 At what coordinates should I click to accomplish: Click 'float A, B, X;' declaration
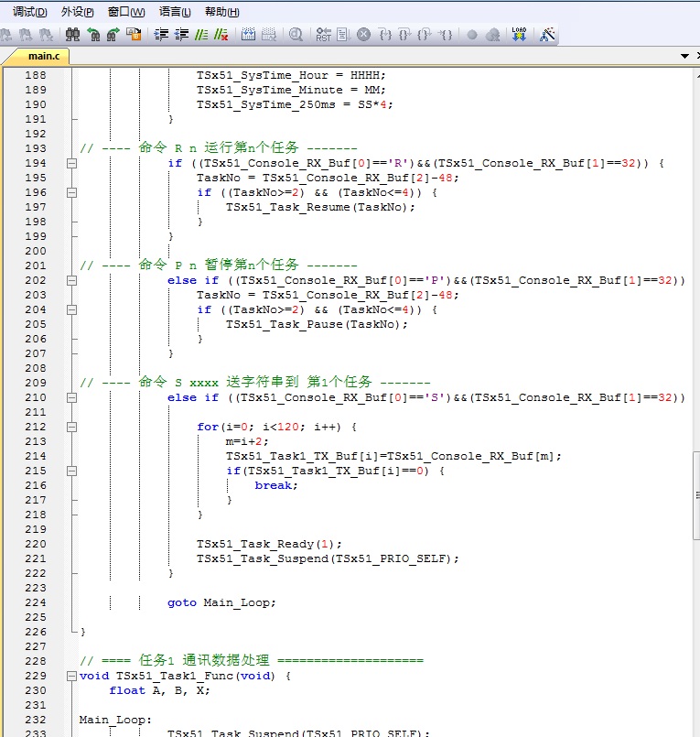tap(159, 690)
